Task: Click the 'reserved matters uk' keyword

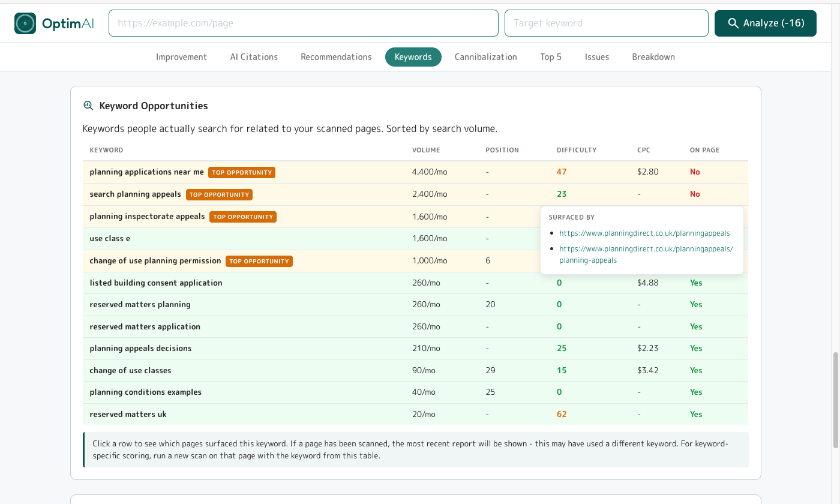Action: pyautogui.click(x=128, y=415)
